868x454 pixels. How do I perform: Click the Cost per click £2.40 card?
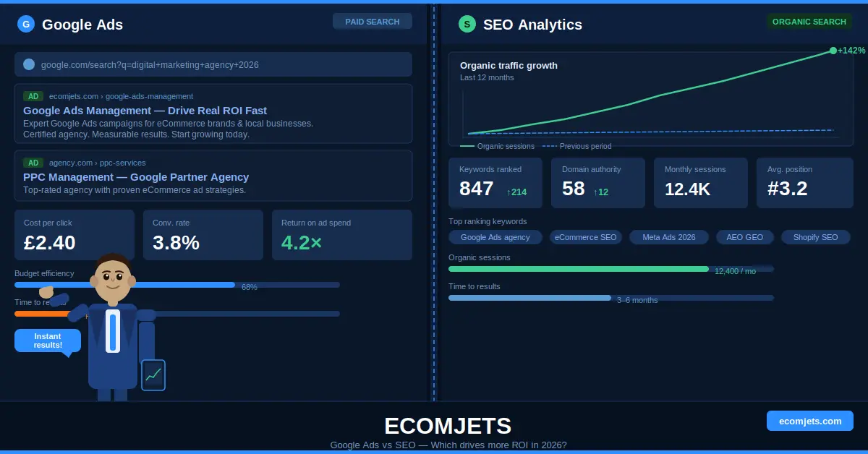(75, 235)
